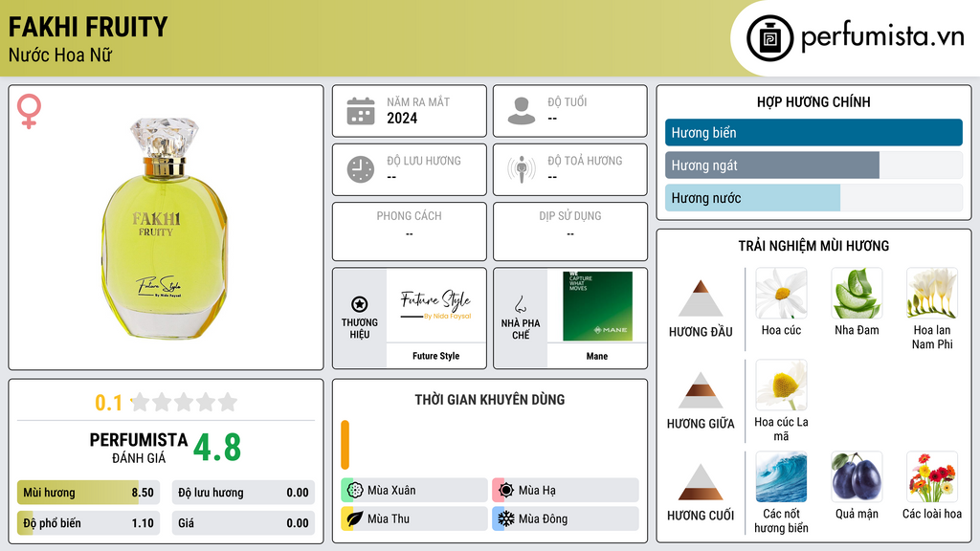Click the Hương Đầu pyramid icon

pyautogui.click(x=701, y=298)
